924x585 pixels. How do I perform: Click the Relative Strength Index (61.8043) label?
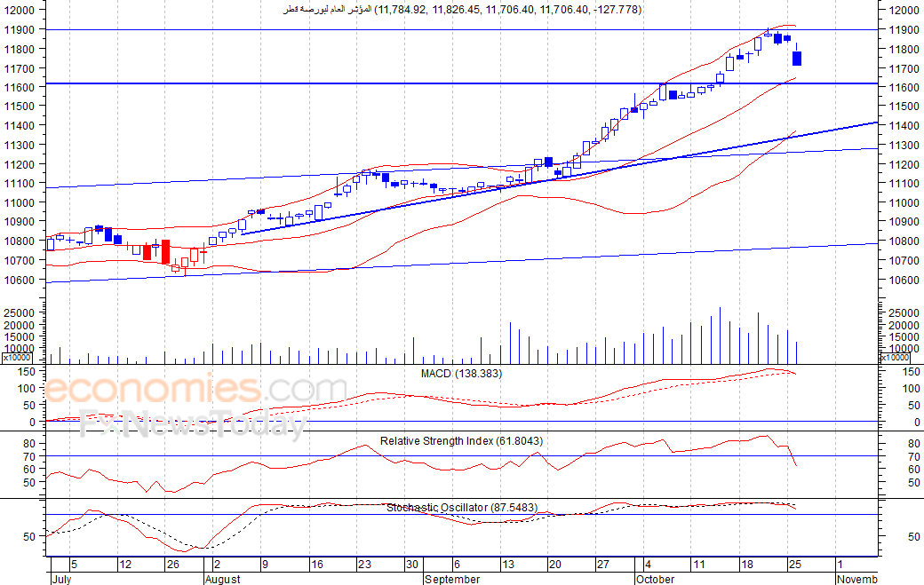coord(461,441)
